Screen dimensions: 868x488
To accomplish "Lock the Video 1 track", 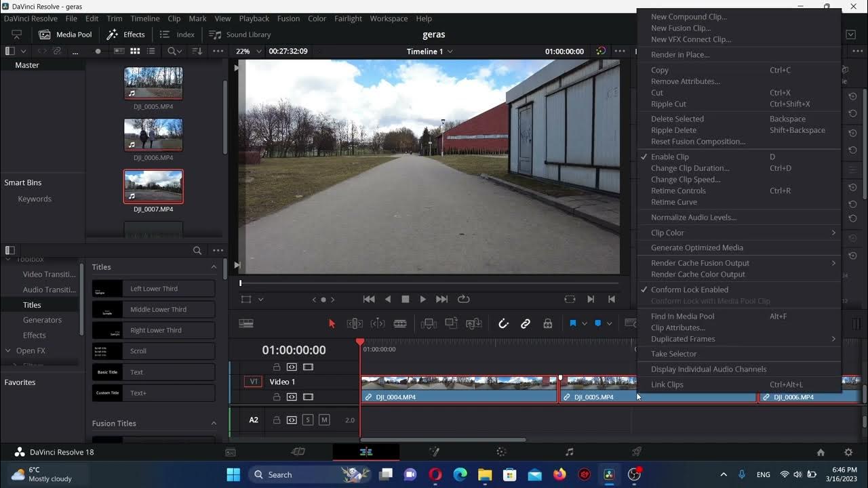I will 277,396.
